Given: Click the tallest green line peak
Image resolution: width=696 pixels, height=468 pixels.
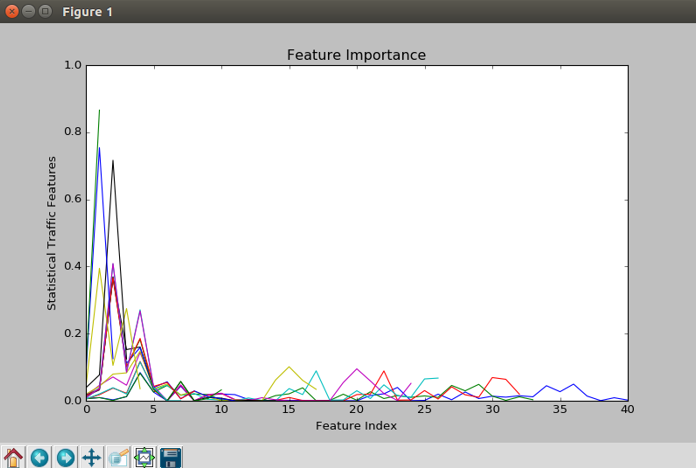Looking at the screenshot, I should [99, 111].
